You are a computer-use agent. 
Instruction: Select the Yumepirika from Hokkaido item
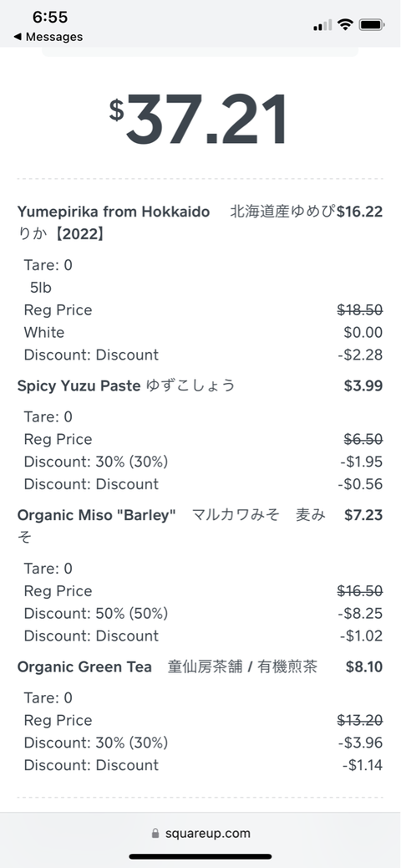coord(114,212)
